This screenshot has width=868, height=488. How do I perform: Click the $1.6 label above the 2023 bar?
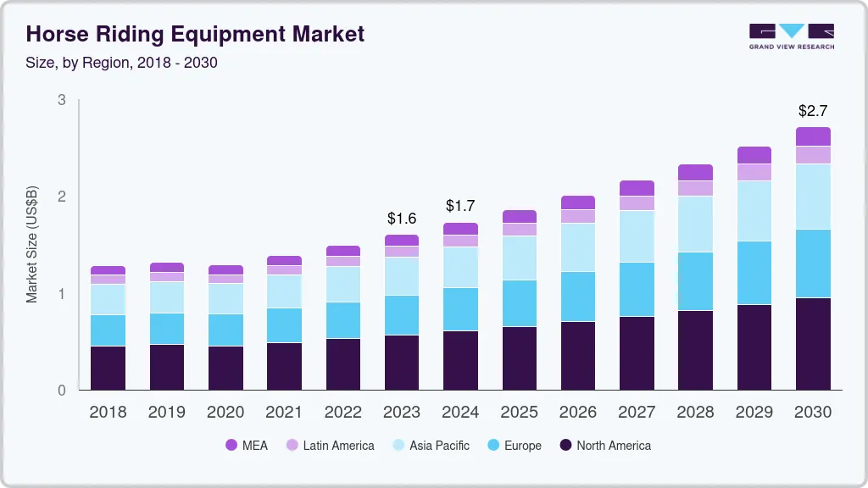(x=402, y=218)
